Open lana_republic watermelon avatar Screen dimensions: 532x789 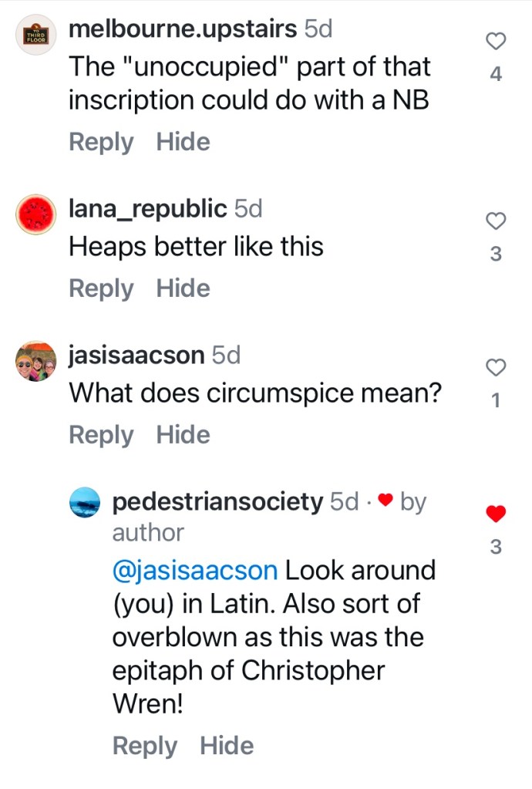(36, 214)
